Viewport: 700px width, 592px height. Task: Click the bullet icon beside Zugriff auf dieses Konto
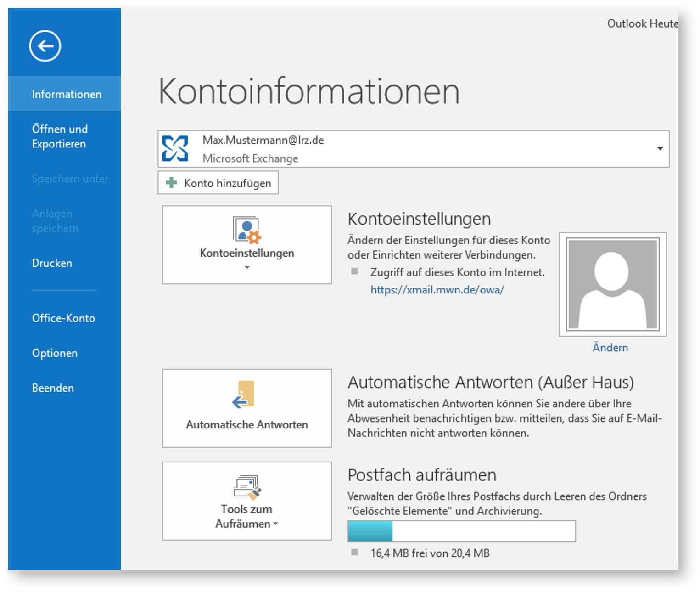[x=354, y=271]
